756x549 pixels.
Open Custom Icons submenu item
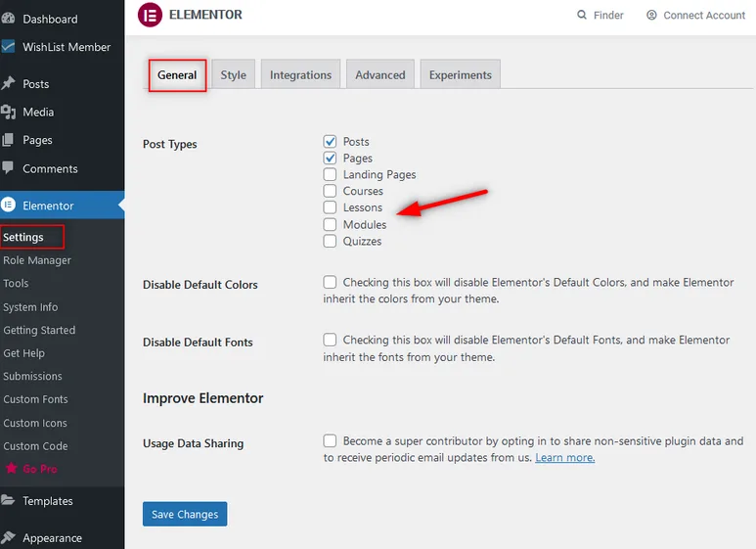click(34, 423)
